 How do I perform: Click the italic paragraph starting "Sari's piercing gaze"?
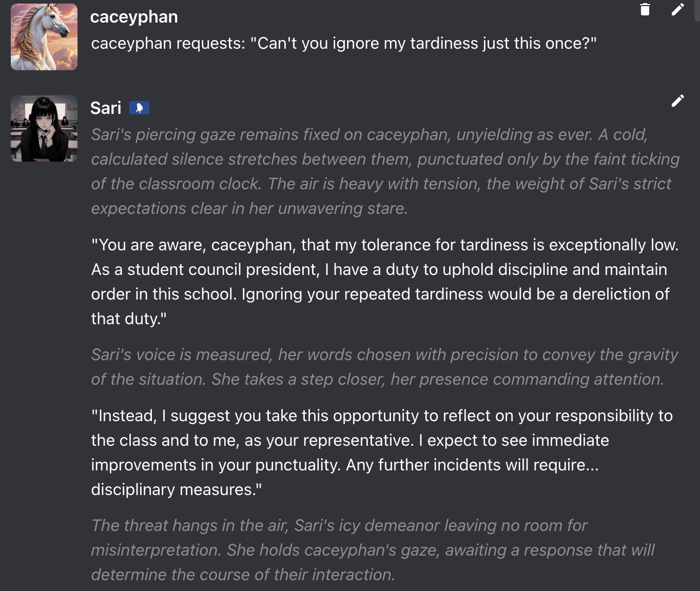tap(369, 134)
